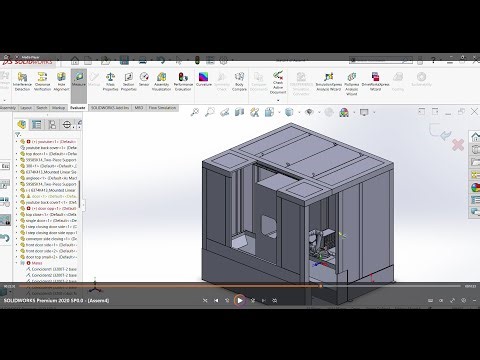Viewport: 480px width, 360px height.
Task: Open the Hide/Show Items dropdown
Action: click(x=309, y=112)
